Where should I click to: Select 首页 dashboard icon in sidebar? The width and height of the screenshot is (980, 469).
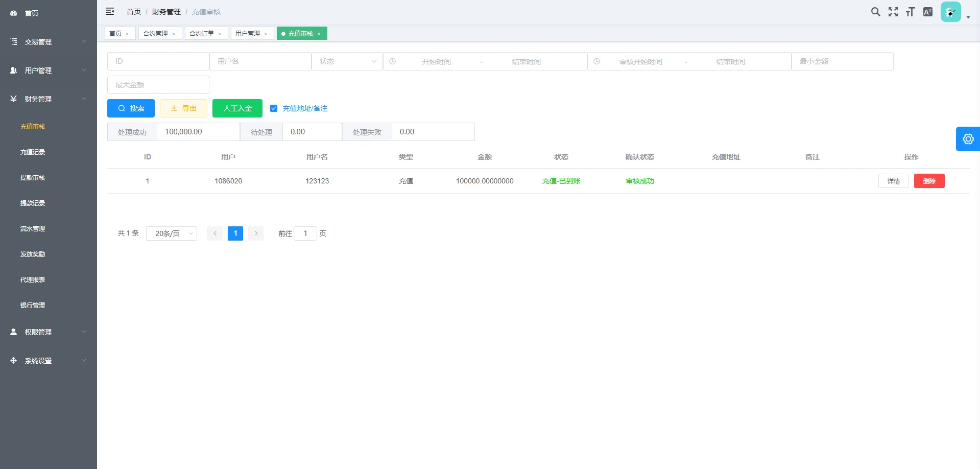(13, 13)
